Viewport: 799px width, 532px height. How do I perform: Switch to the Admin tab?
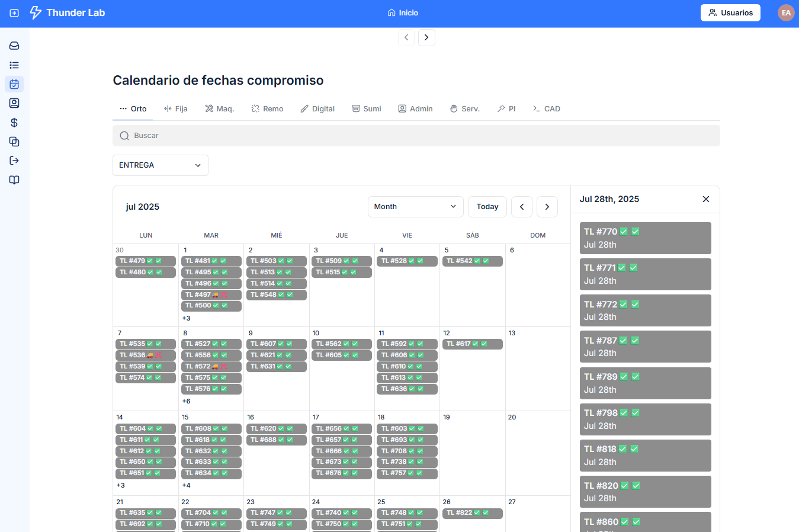[x=415, y=109]
